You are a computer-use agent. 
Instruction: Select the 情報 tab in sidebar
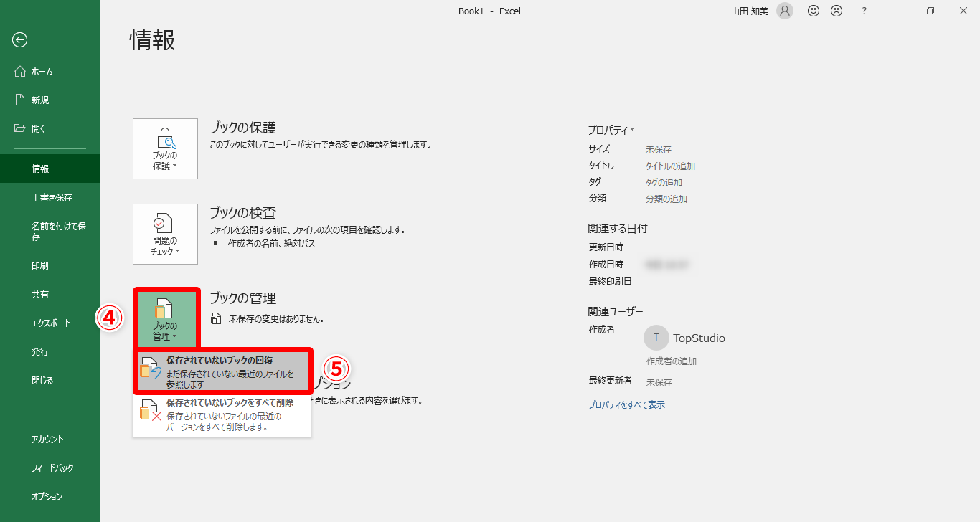(x=50, y=169)
